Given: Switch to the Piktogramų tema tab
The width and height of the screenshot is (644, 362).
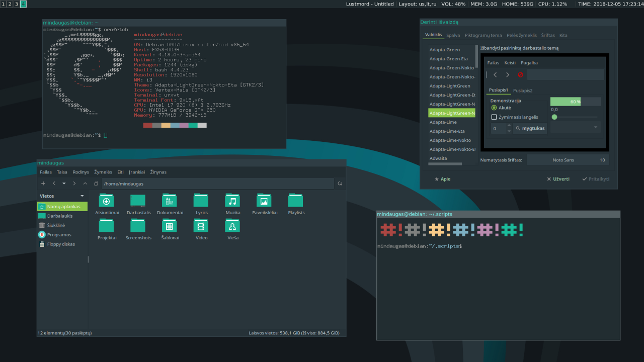Looking at the screenshot, I should [x=483, y=36].
